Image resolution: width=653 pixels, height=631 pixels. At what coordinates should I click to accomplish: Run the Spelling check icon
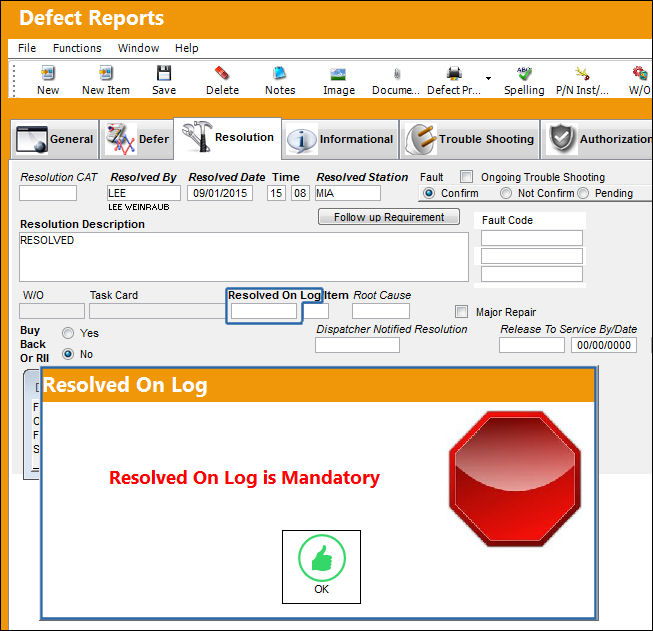coord(524,74)
